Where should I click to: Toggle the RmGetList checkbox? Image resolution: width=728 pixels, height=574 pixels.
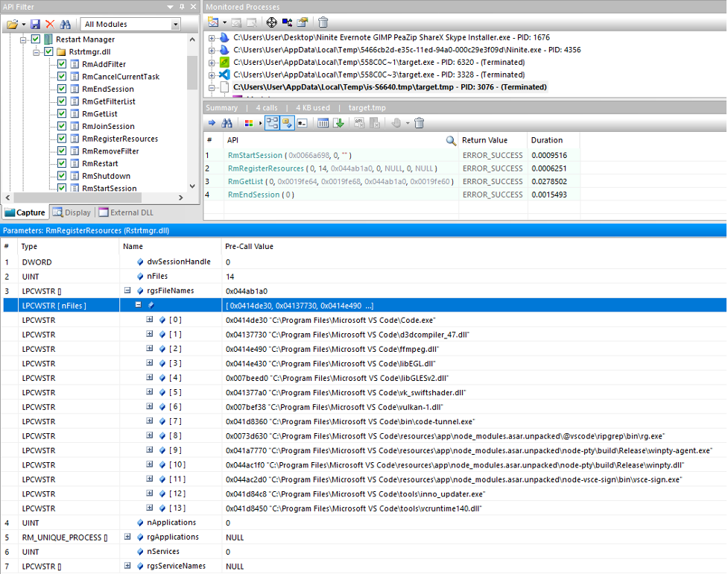click(62, 114)
